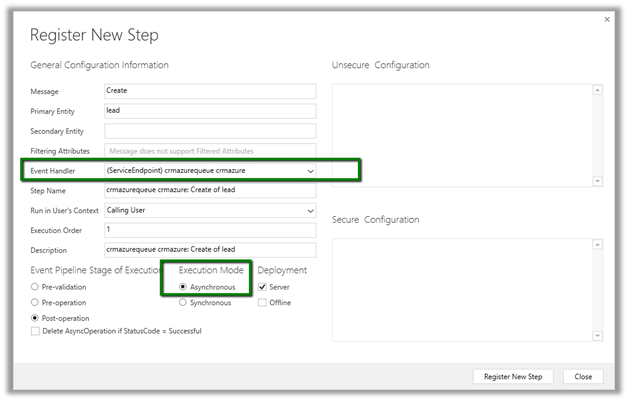Screen dimensions: 628x401
Task: Close the Register New Step dialog with X
Action: coord(607,19)
